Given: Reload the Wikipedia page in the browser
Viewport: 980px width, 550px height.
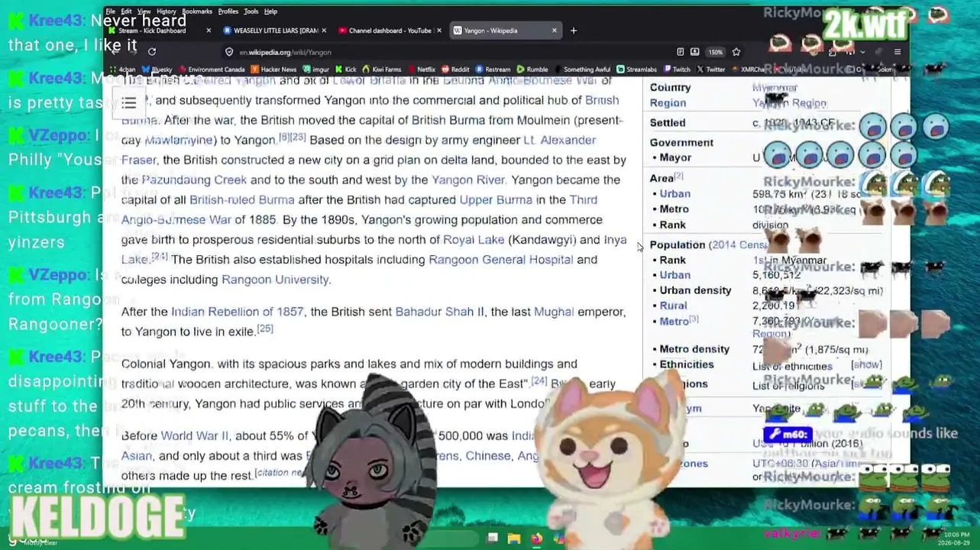Looking at the screenshot, I should 152,52.
